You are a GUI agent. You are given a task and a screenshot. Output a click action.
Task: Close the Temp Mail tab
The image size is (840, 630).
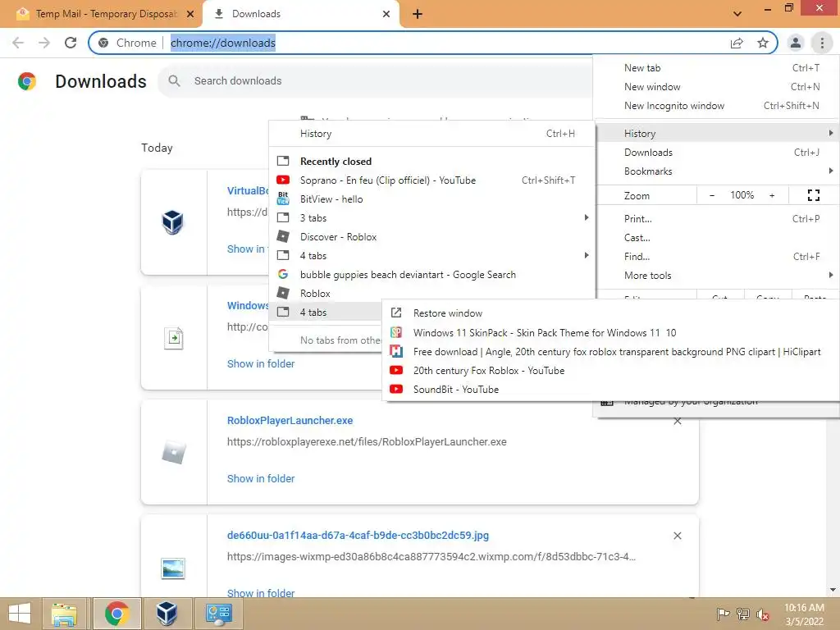coord(189,14)
